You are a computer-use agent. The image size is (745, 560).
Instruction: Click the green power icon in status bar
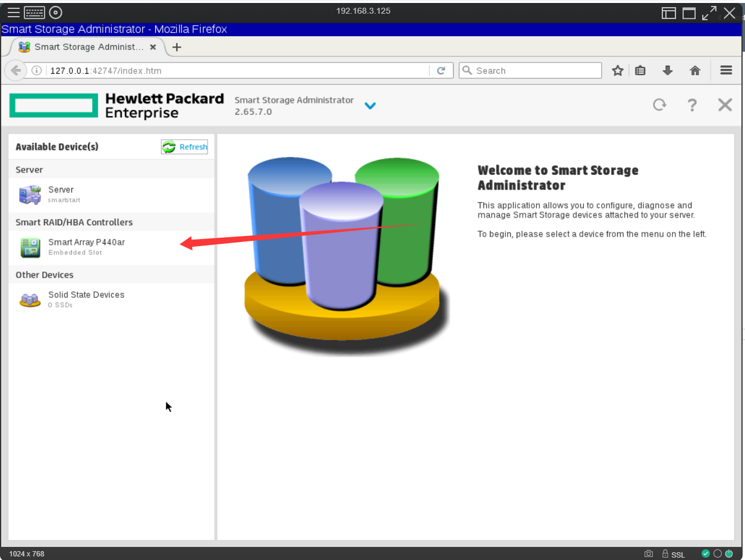[730, 553]
